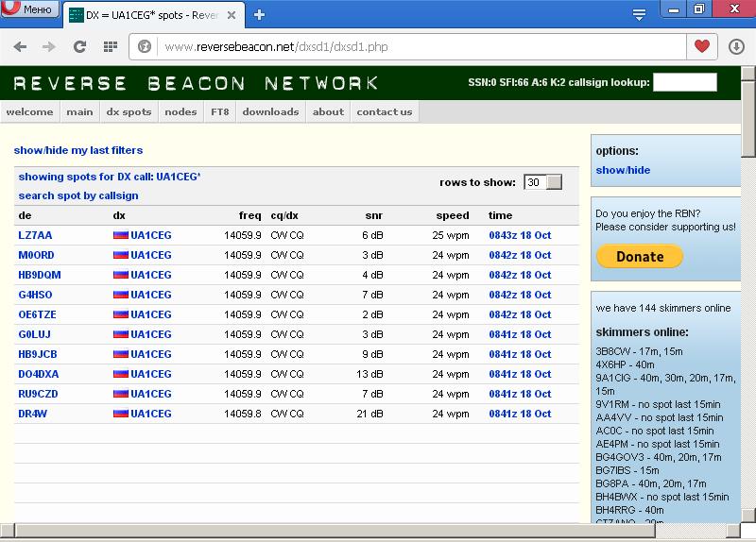Minimize the browser window
The image size is (756, 542).
pos(674,9)
